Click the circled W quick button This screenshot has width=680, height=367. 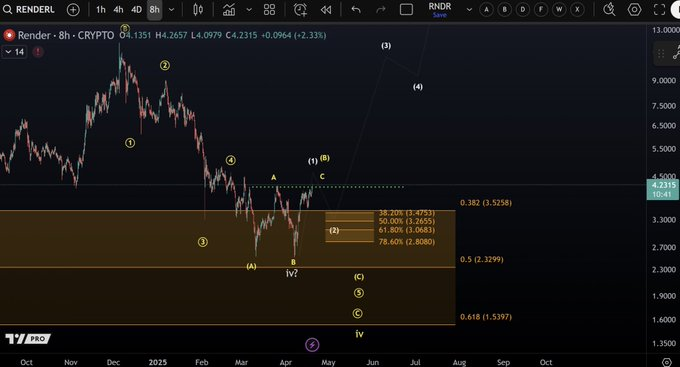pos(559,10)
